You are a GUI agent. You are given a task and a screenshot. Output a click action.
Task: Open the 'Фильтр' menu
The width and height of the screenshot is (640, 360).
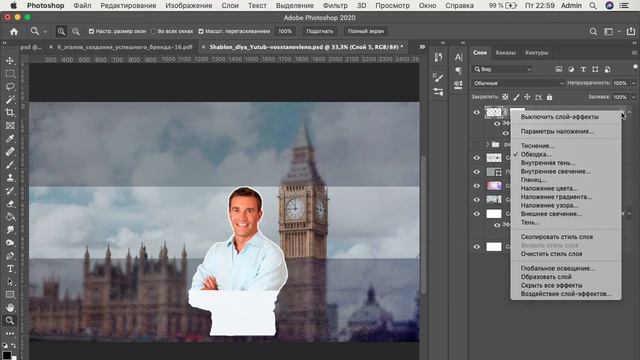point(335,6)
